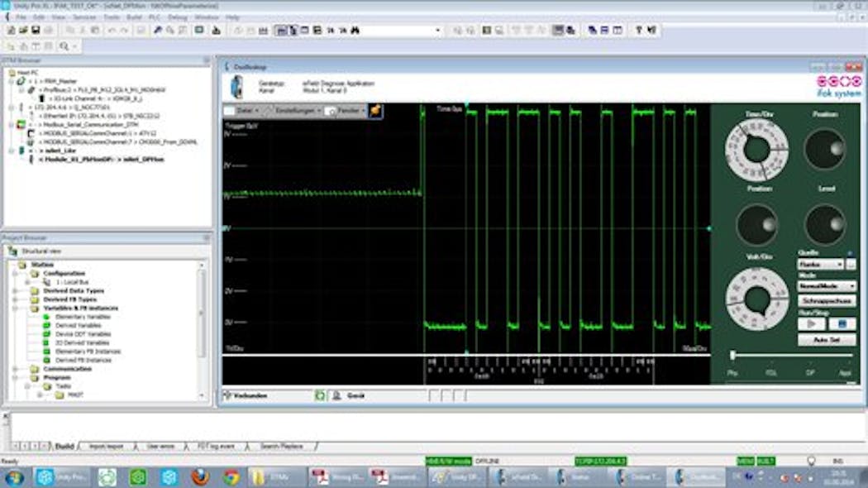Click the Print toolbar icon
This screenshot has width=868, height=488.
49,31
